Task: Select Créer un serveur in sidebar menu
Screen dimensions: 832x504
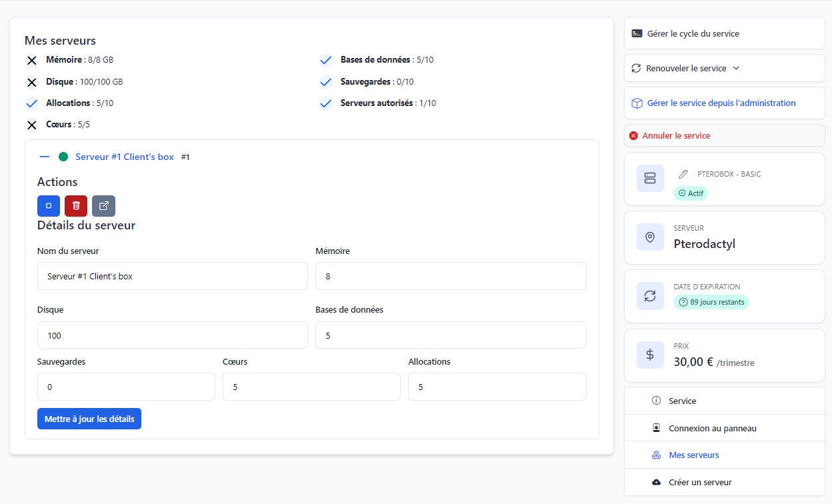Action: 699,482
